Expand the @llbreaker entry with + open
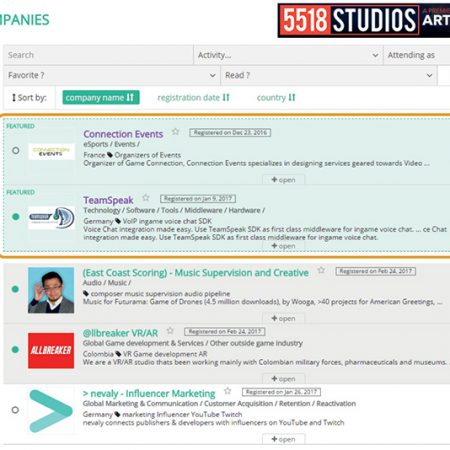This screenshot has height=450, width=450. (283, 379)
